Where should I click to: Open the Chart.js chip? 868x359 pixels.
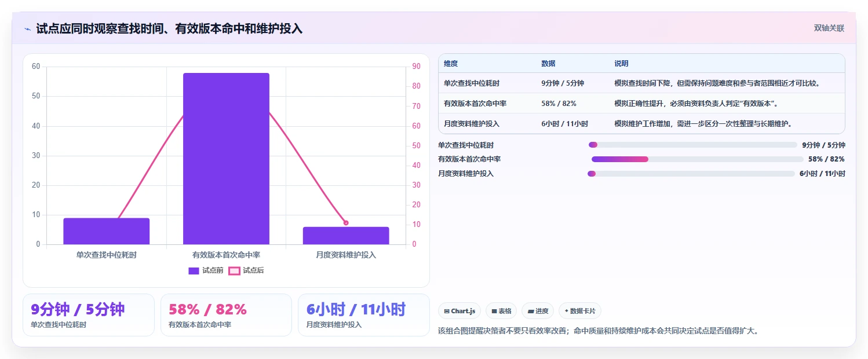point(459,311)
